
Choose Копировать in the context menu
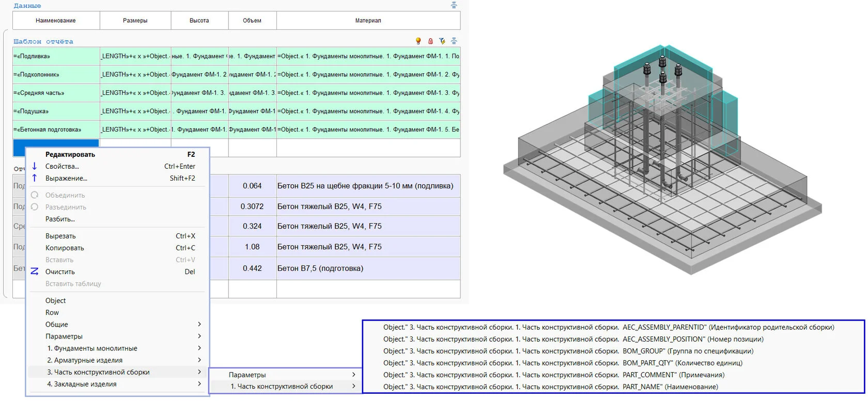pos(118,248)
